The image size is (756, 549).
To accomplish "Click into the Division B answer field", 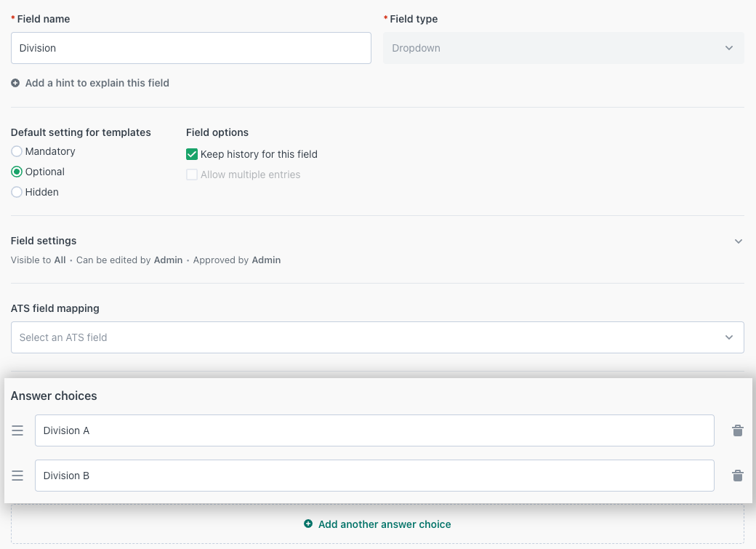I will (x=374, y=476).
